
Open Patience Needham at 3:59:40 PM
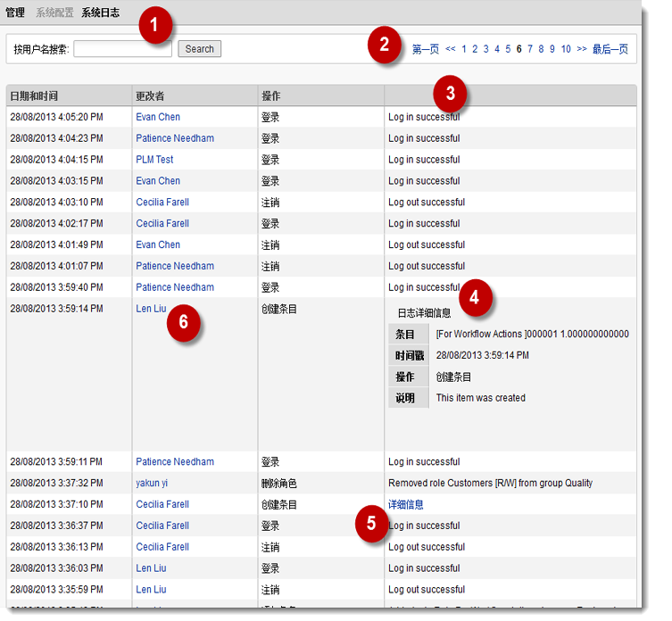(175, 287)
